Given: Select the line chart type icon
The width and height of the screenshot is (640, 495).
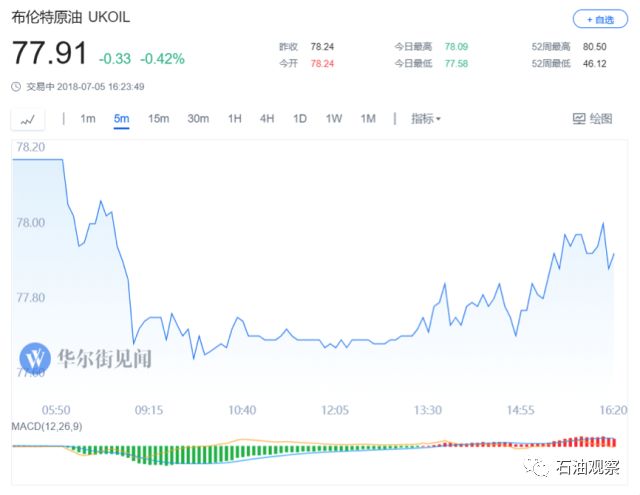Looking at the screenshot, I should [27, 119].
